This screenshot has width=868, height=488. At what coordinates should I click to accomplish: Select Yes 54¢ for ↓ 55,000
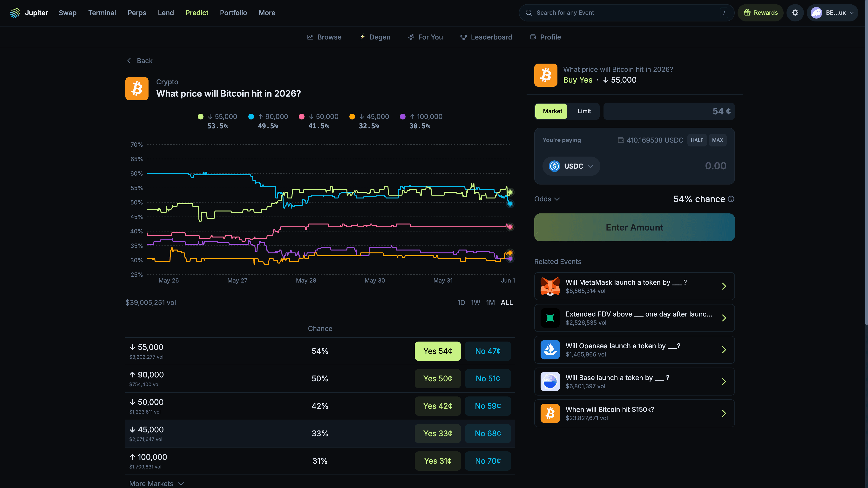(x=438, y=351)
